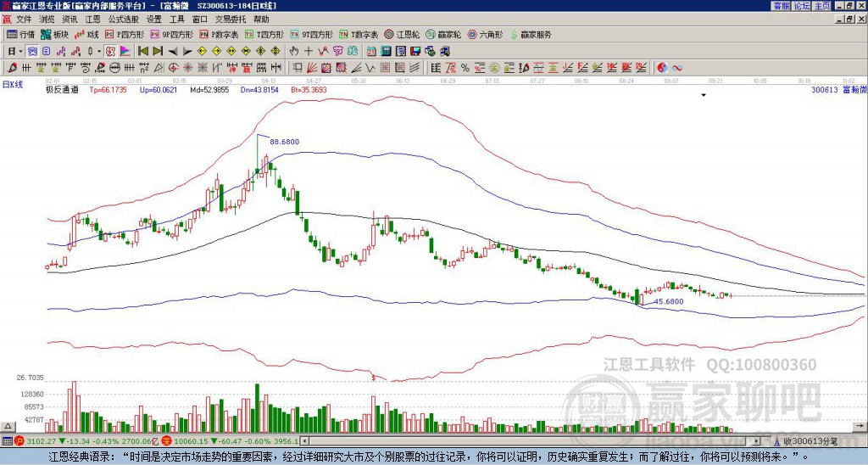
Task: Open the 浏览 menu
Action: click(47, 20)
